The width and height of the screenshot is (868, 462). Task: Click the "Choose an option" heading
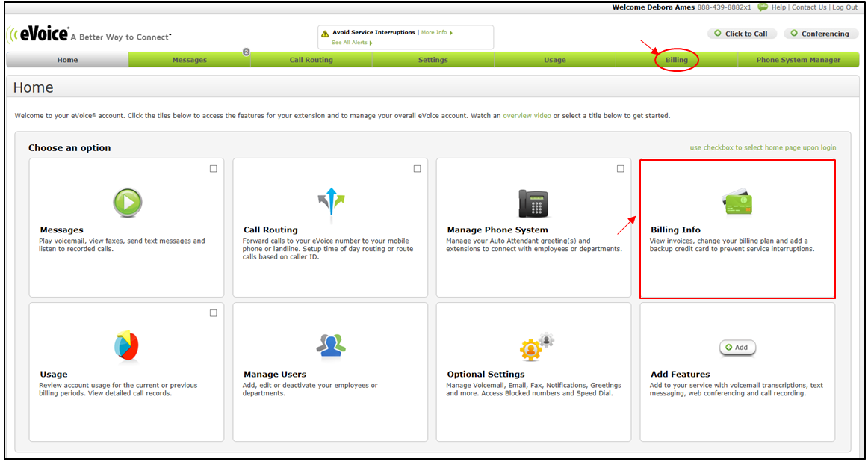coord(69,148)
